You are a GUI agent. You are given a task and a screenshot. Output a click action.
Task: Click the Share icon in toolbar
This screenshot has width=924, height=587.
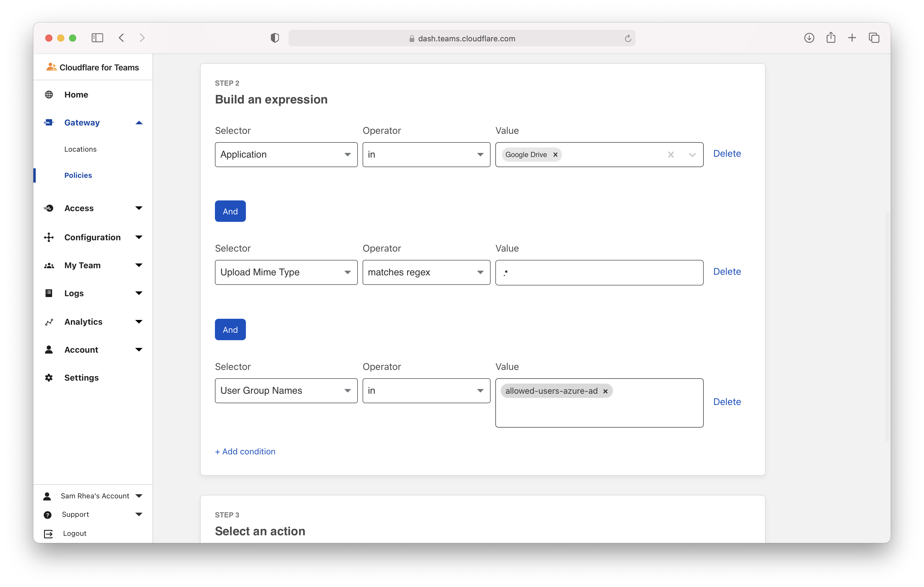click(x=831, y=38)
